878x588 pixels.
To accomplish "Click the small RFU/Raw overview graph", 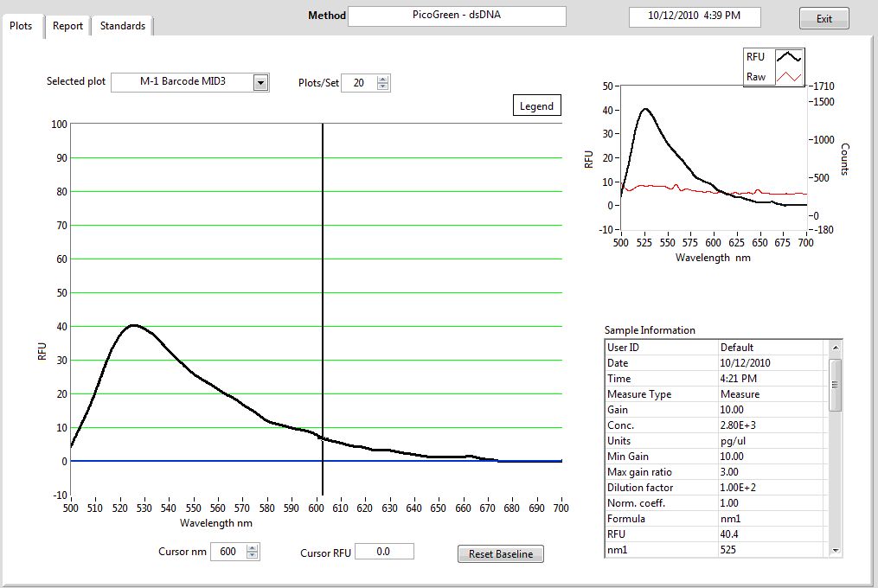I will 714,157.
